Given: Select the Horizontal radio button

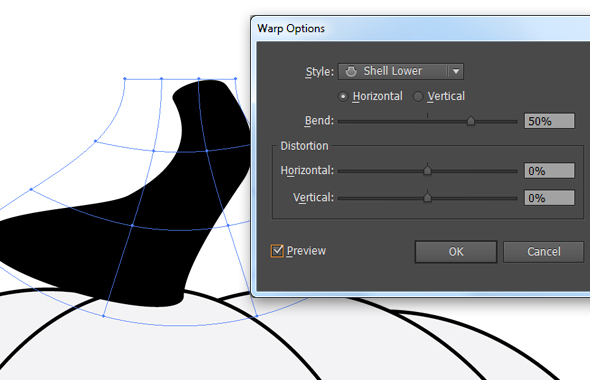Looking at the screenshot, I should 343,97.
